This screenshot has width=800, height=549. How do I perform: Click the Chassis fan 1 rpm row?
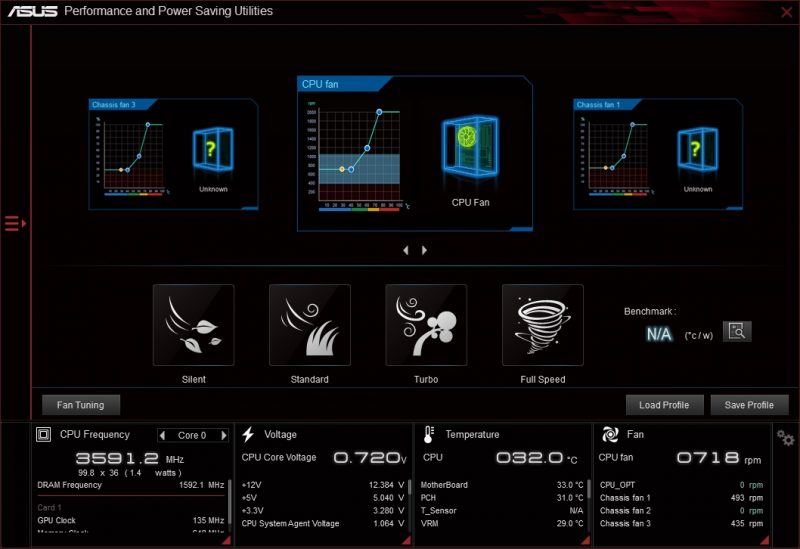tap(681, 497)
